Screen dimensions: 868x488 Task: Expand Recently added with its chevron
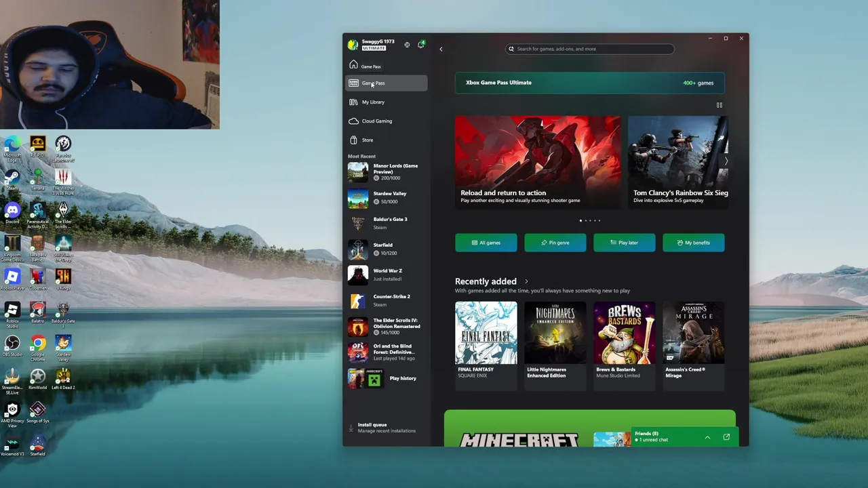click(526, 281)
